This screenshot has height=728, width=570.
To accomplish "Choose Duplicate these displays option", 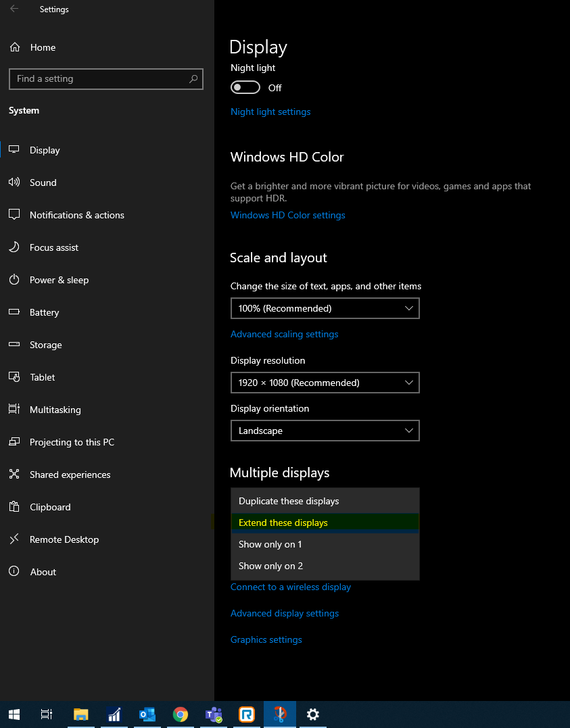I will point(325,501).
